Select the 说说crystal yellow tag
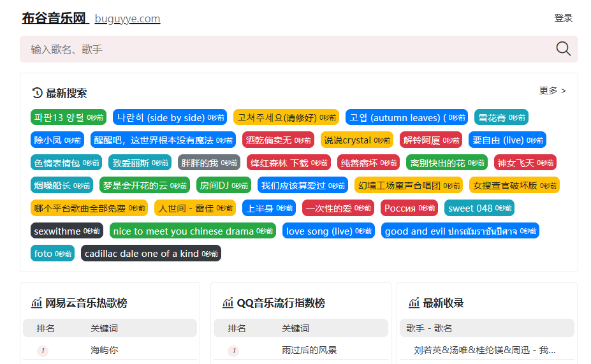 pos(356,140)
